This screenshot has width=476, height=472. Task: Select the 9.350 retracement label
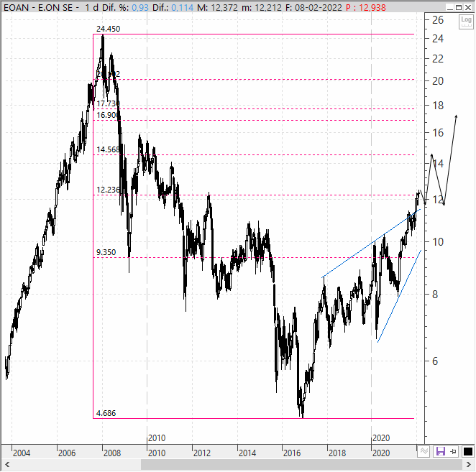click(106, 252)
